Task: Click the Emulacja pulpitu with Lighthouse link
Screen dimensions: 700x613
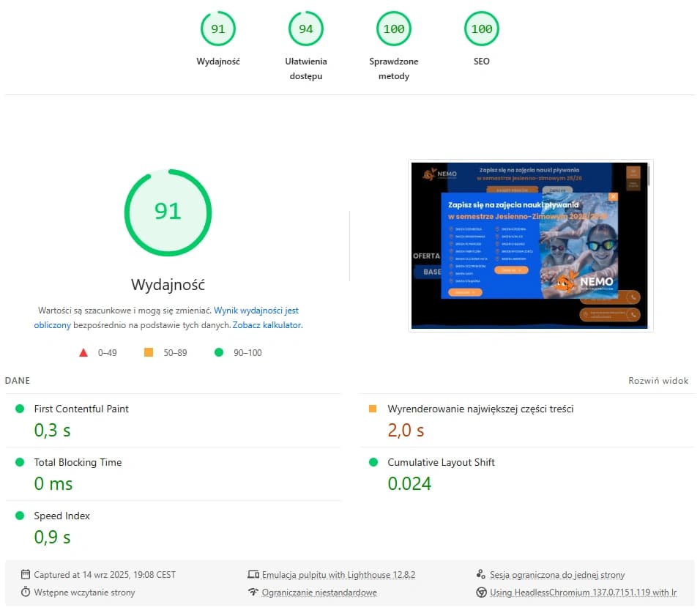Action: click(338, 575)
